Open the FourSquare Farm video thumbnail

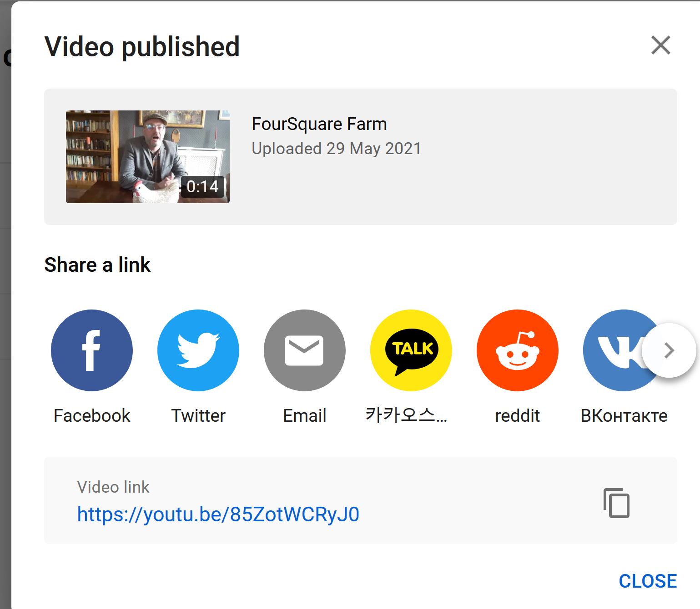[148, 157]
